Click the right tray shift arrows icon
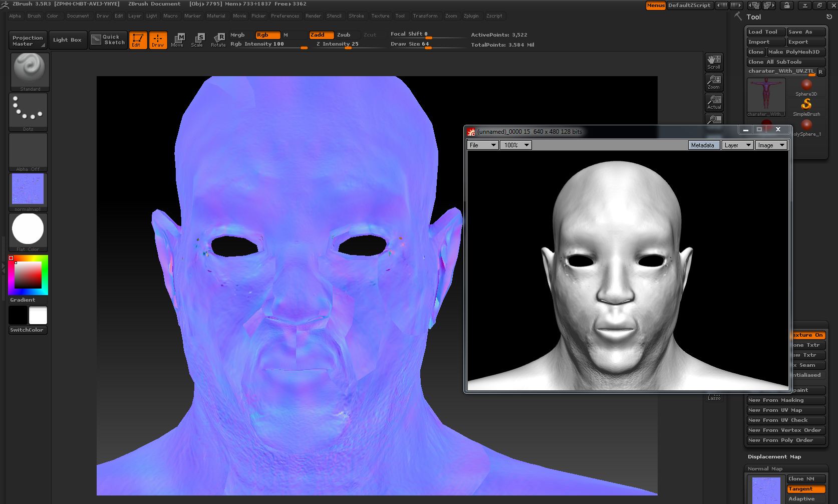The width and height of the screenshot is (838, 504). (736, 6)
